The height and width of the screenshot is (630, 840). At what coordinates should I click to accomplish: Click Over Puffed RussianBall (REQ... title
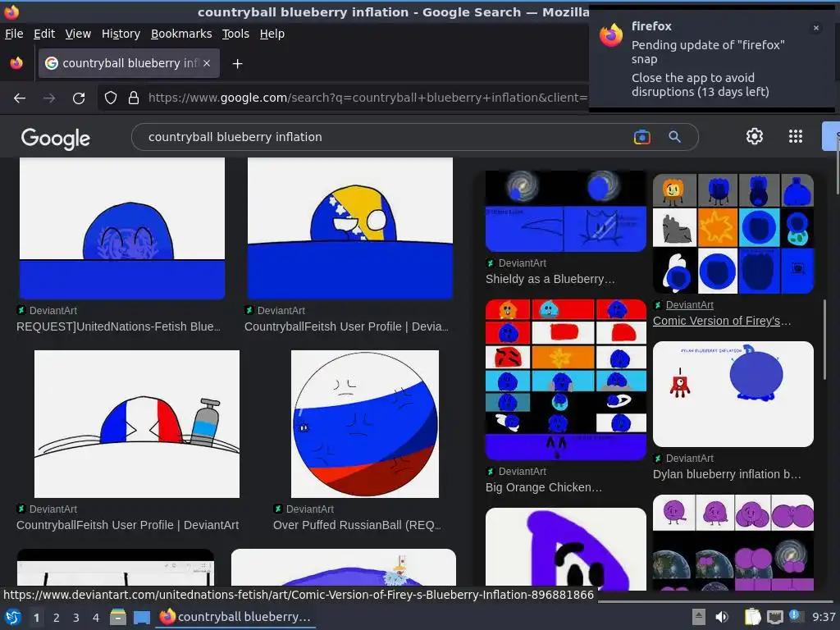[358, 525]
